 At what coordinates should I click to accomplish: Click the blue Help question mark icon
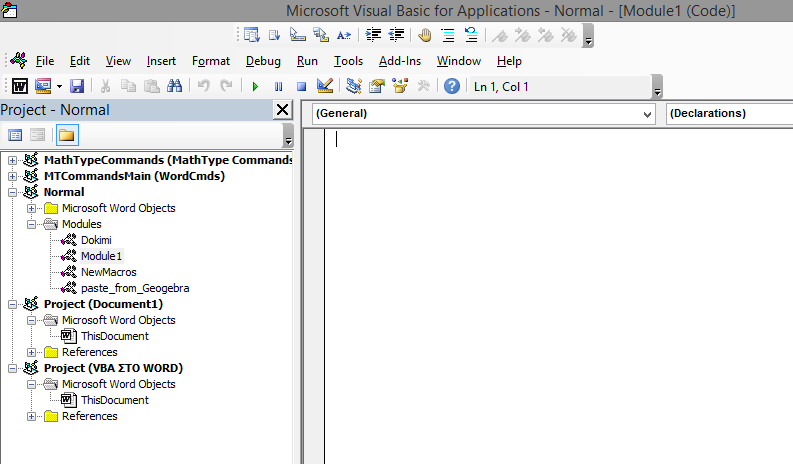click(452, 86)
